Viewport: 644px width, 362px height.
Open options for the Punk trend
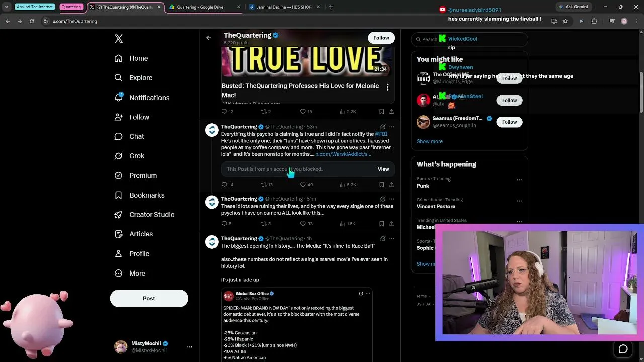tap(519, 180)
